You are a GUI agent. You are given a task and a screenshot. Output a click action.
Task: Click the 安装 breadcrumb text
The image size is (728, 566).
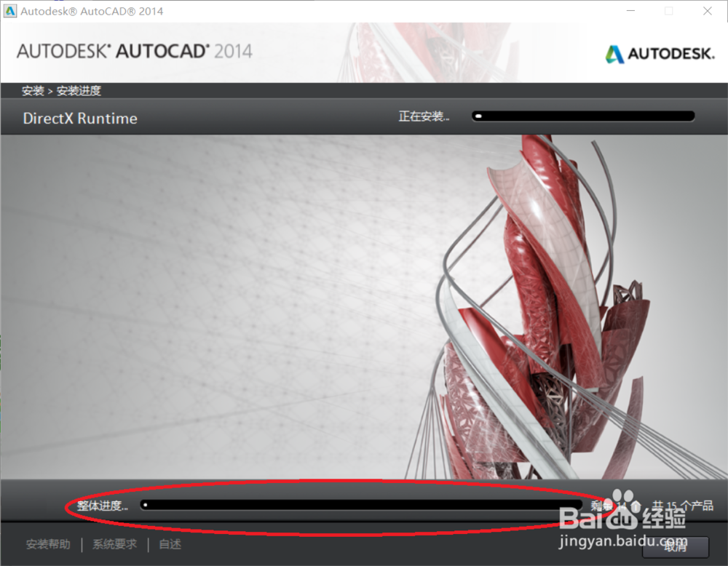33,91
